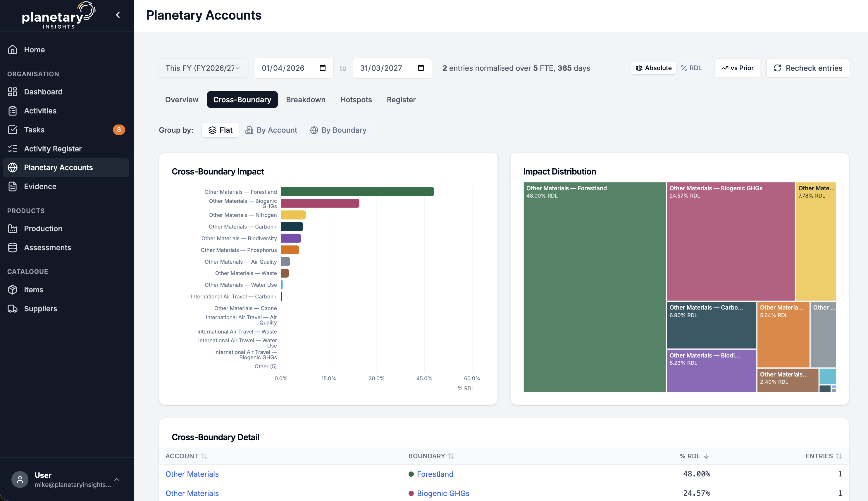The height and width of the screenshot is (501, 868).
Task: Collapse the sidebar with the chevron arrow
Action: coord(118,15)
